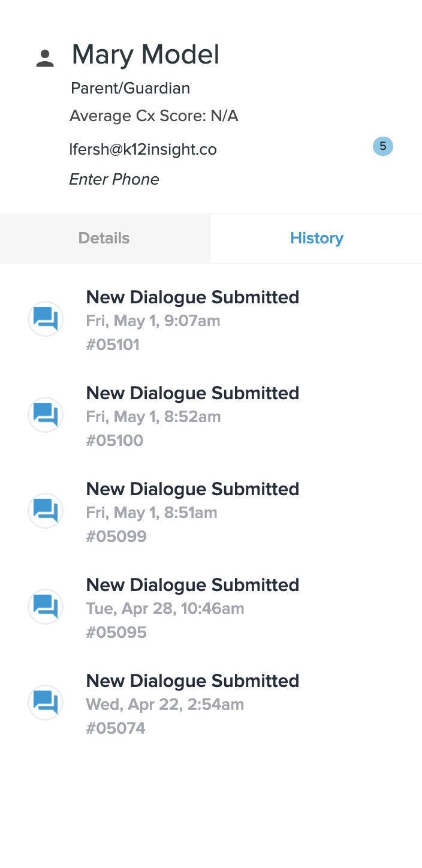Open dialogue entry from Apr 28, 10:46am

[x=192, y=585]
